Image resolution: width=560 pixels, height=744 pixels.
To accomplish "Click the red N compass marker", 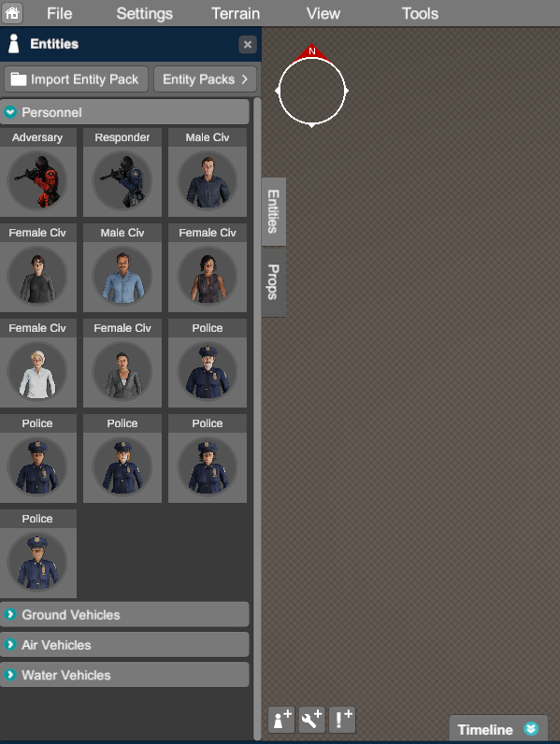I will tap(312, 52).
